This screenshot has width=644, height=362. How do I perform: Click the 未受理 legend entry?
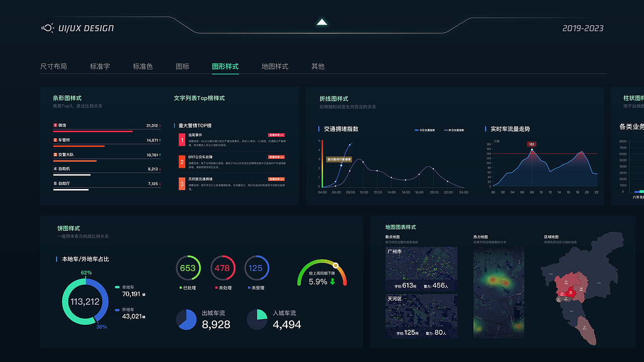pos(256,288)
